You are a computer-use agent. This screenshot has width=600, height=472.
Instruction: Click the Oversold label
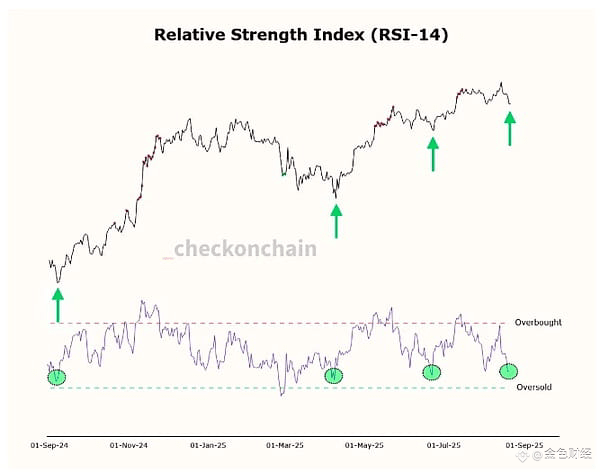(x=534, y=387)
